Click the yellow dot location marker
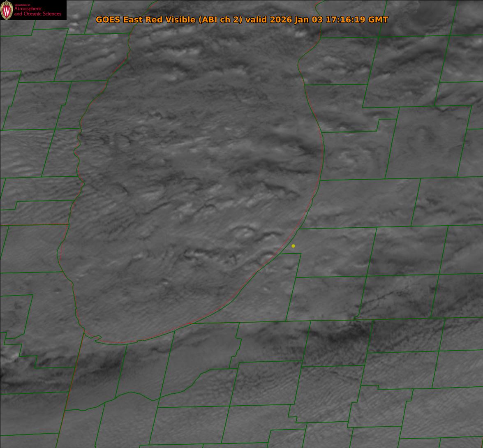 293,246
